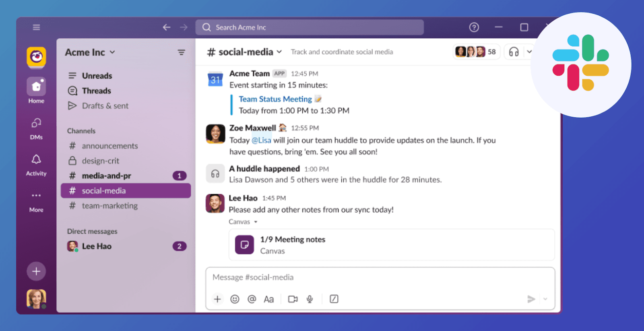Open your profile avatar at sidebar bottom
644x331 pixels.
pos(36,299)
